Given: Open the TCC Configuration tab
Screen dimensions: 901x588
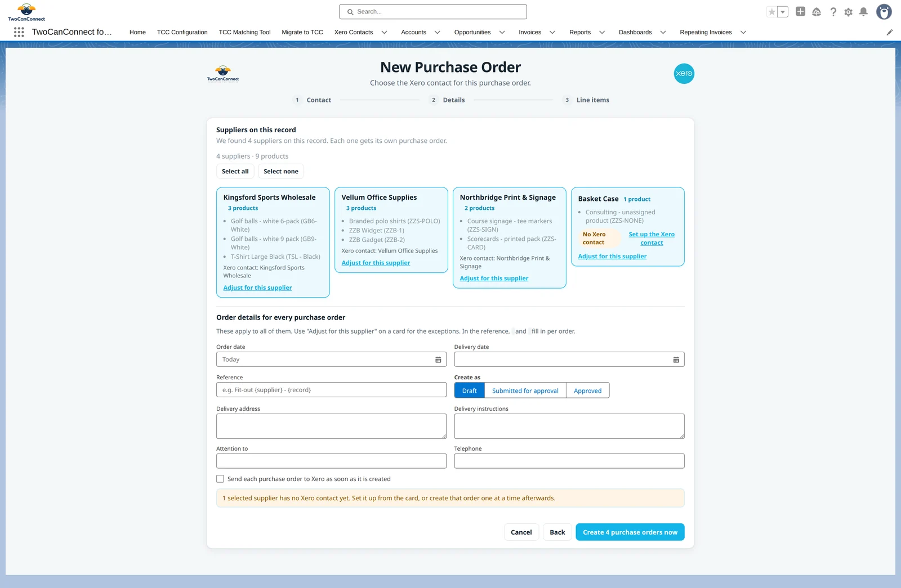Looking at the screenshot, I should 182,32.
